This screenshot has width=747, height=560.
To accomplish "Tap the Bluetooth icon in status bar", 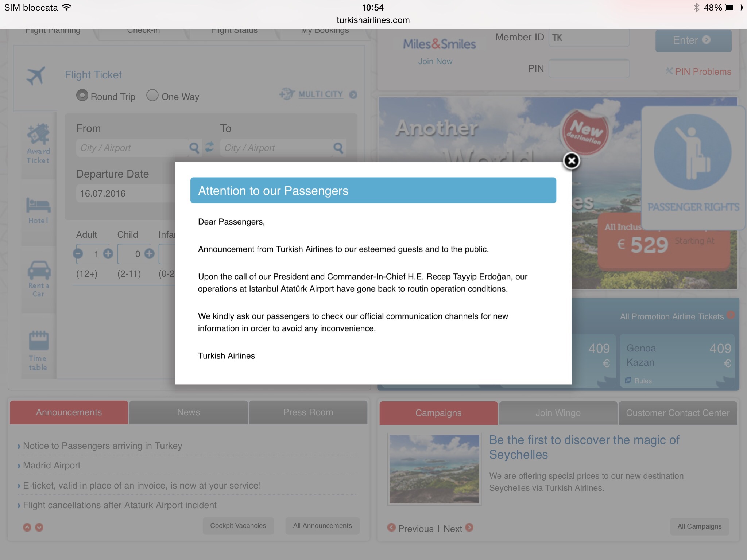I will click(697, 7).
